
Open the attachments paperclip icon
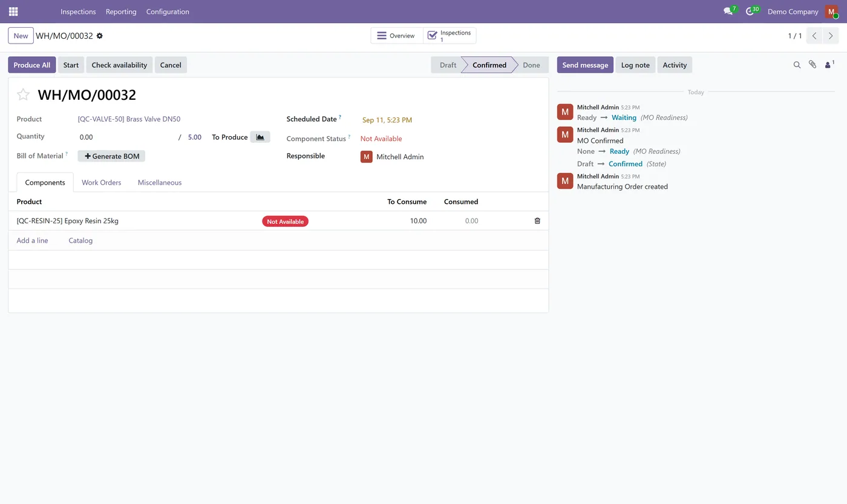[813, 65]
